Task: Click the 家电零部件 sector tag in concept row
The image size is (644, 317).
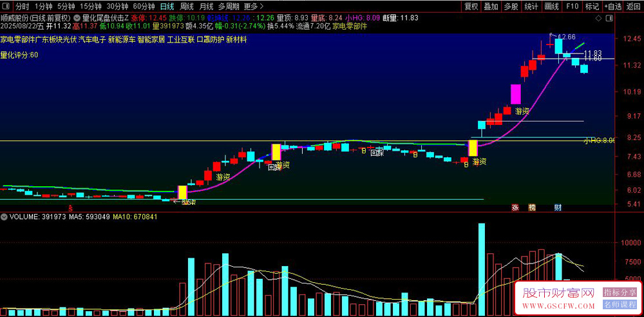Action: (17, 40)
